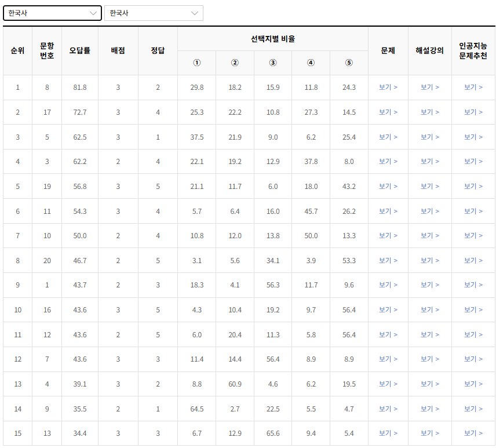496x448 pixels.
Task: Click the 정답 column header
Action: click(157, 50)
